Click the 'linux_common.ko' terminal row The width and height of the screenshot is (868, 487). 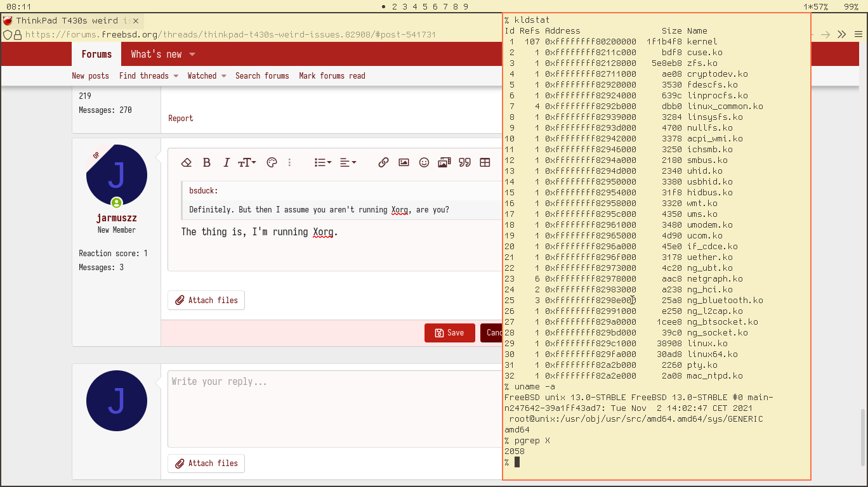(634, 107)
